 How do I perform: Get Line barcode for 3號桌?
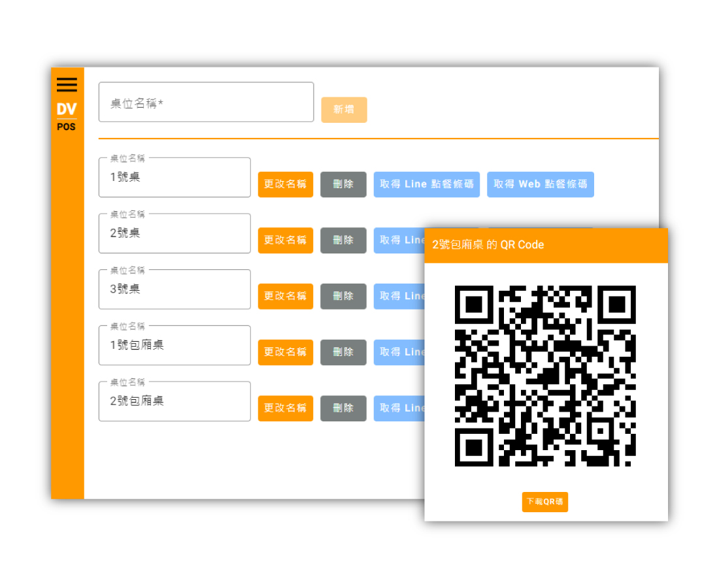click(399, 296)
